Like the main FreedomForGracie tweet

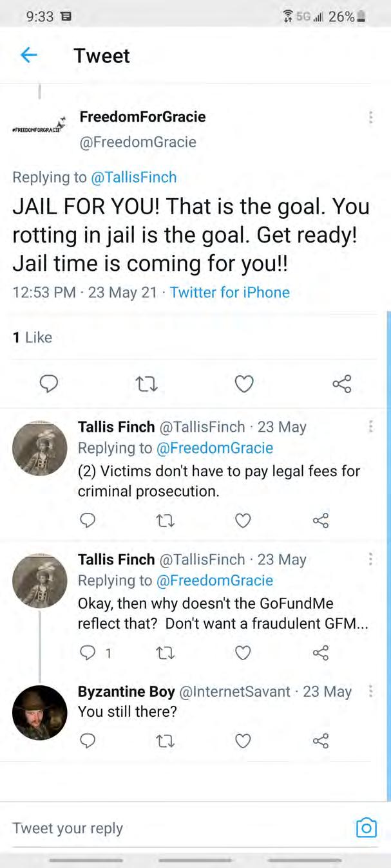point(243,384)
